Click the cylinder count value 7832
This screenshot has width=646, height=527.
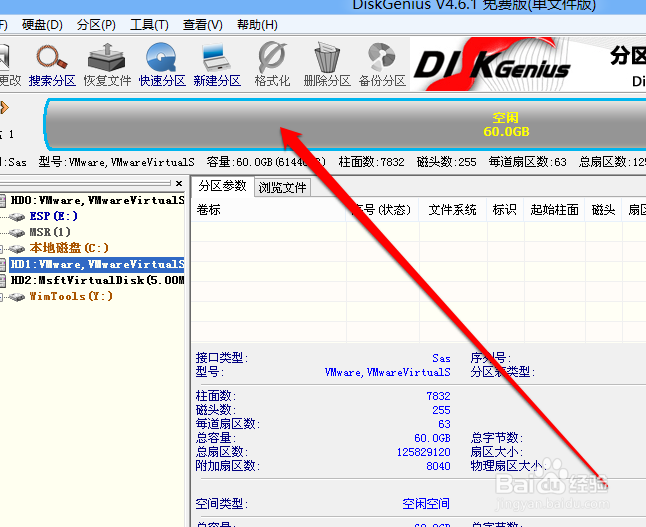pos(438,396)
